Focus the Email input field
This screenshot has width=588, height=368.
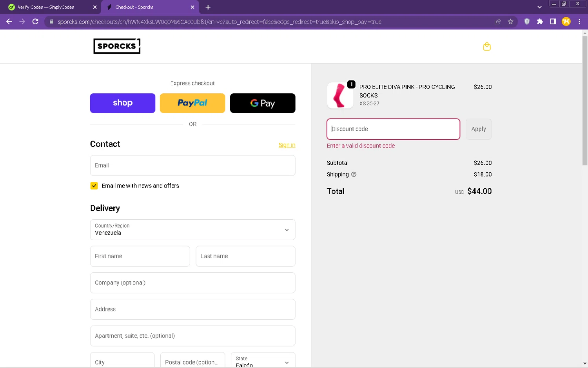(192, 166)
